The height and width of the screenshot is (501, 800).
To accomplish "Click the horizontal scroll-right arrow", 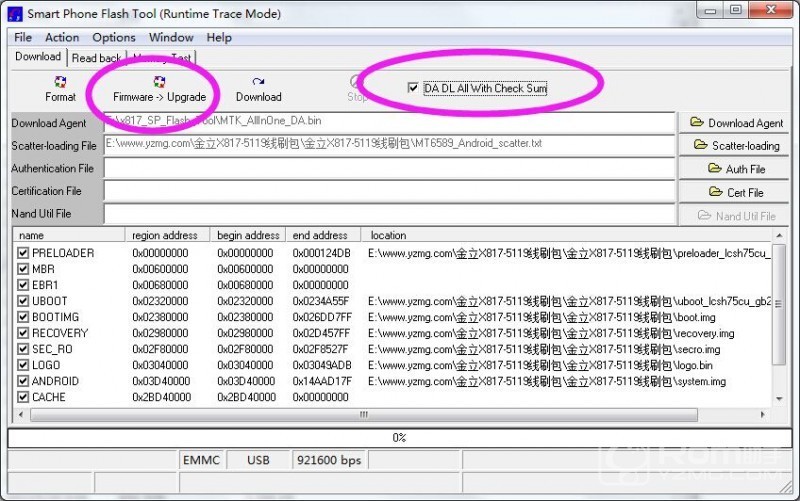I will (762, 414).
